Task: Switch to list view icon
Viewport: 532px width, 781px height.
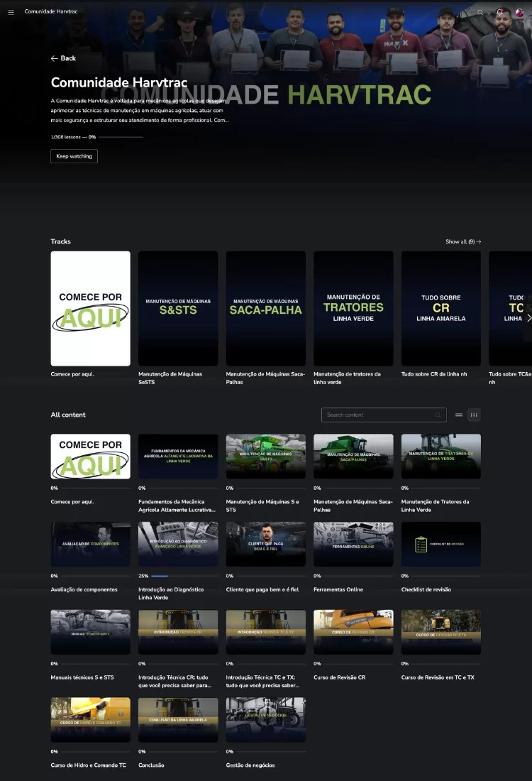Action: pos(459,415)
